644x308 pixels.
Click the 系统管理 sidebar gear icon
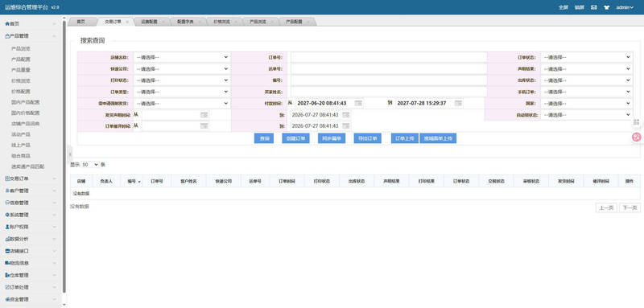pos(7,215)
